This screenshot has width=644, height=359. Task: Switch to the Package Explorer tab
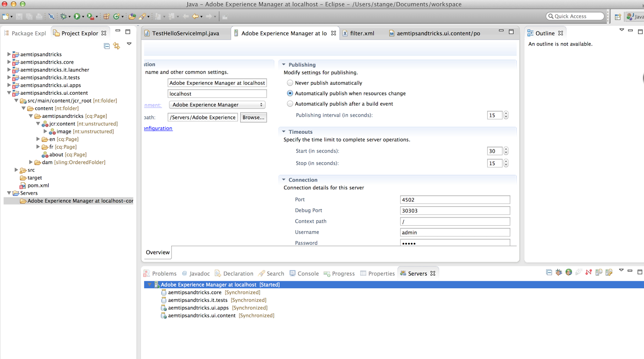click(x=25, y=33)
